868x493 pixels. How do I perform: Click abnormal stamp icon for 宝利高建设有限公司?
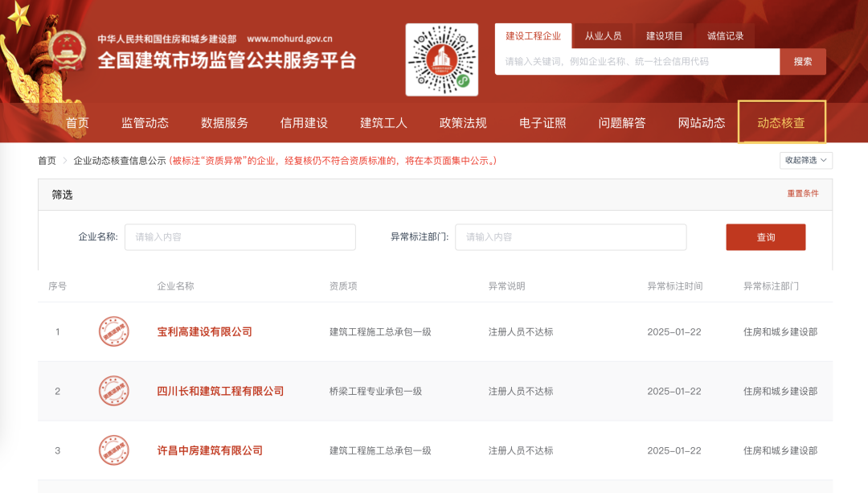pyautogui.click(x=113, y=331)
